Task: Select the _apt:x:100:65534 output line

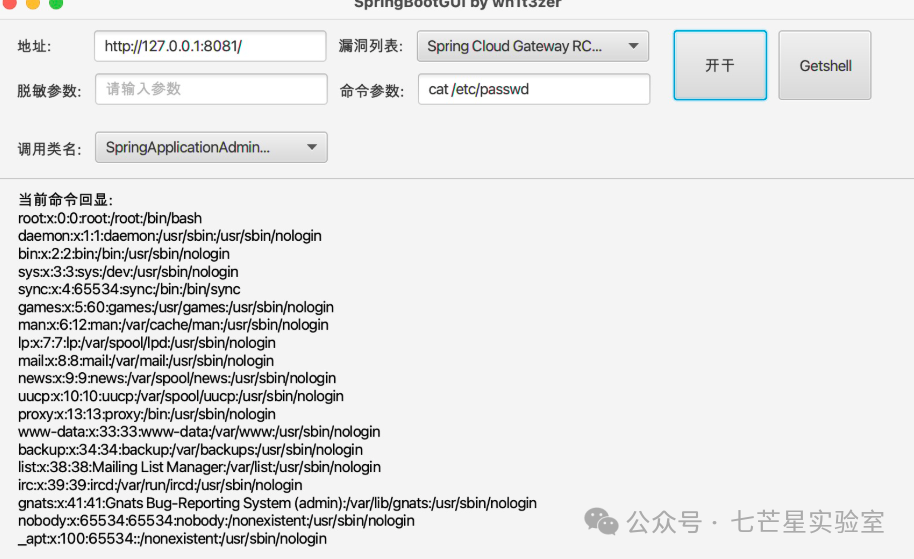Action: (172, 539)
